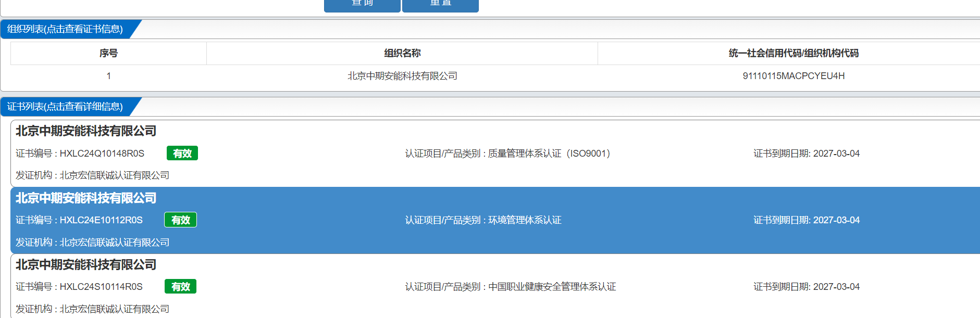This screenshot has width=980, height=318.
Task: Open certificate card title for HXLC24Q10148R0S
Action: tap(86, 131)
